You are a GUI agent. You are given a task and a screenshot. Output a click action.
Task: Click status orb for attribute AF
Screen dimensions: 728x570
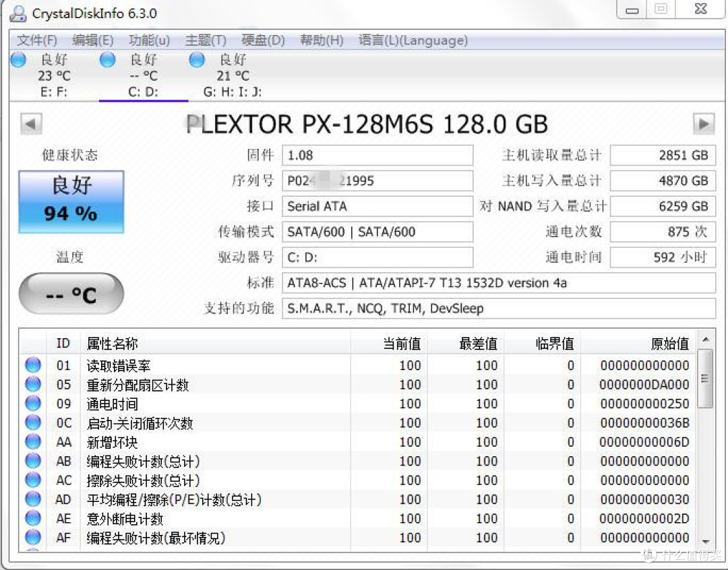[x=33, y=537]
